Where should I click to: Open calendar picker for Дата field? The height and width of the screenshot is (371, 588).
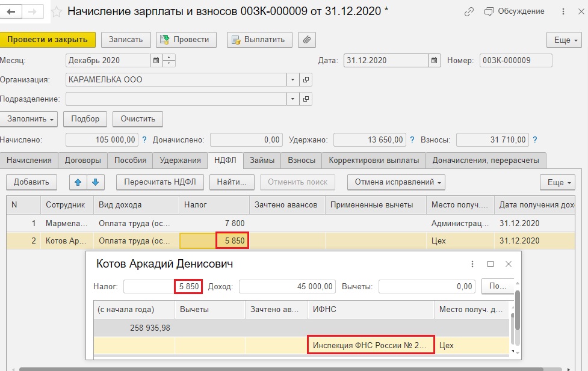click(x=435, y=60)
